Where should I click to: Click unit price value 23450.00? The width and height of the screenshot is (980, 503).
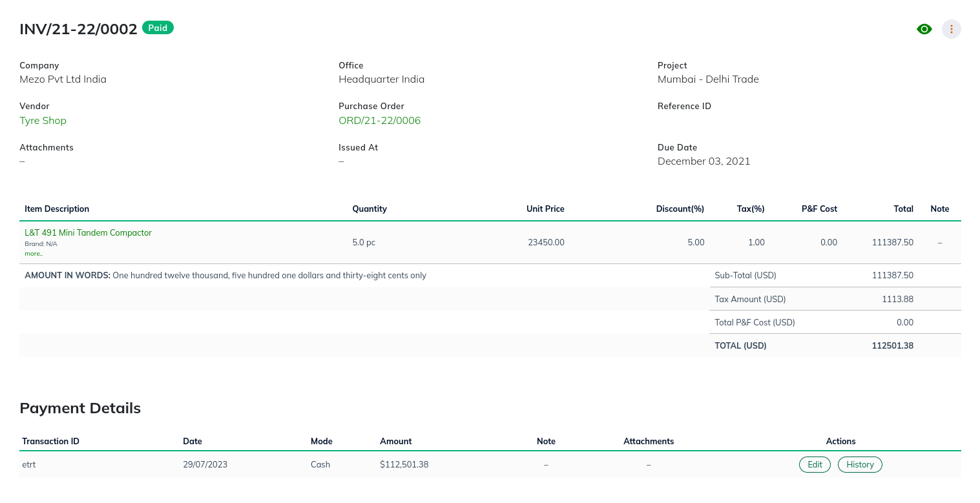[546, 243]
